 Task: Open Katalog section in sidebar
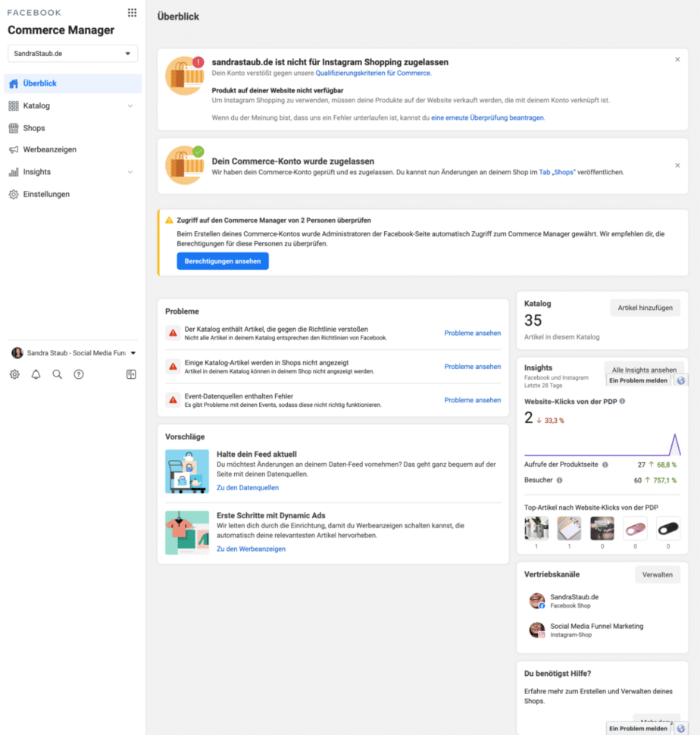[x=73, y=106]
